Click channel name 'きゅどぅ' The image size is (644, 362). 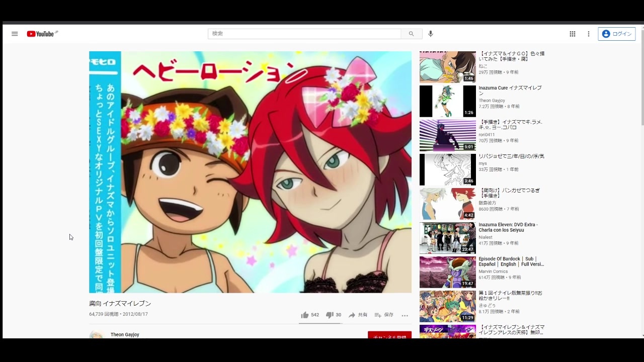click(x=487, y=306)
